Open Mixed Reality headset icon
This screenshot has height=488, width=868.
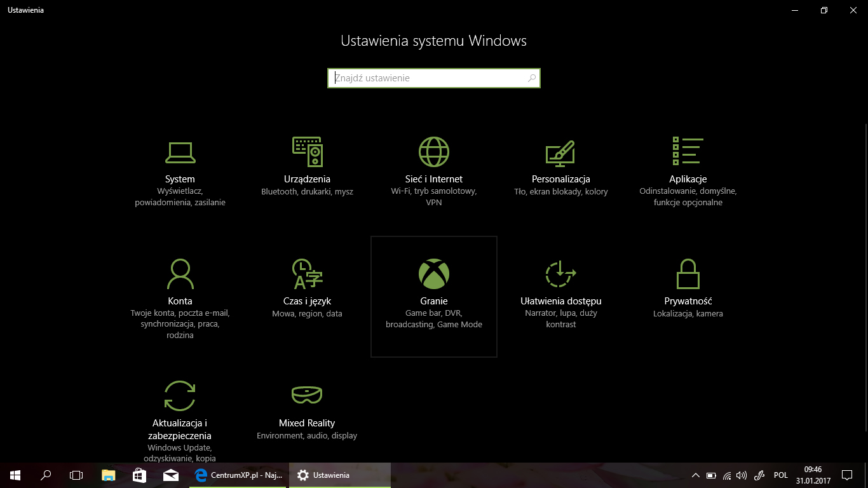(x=307, y=395)
